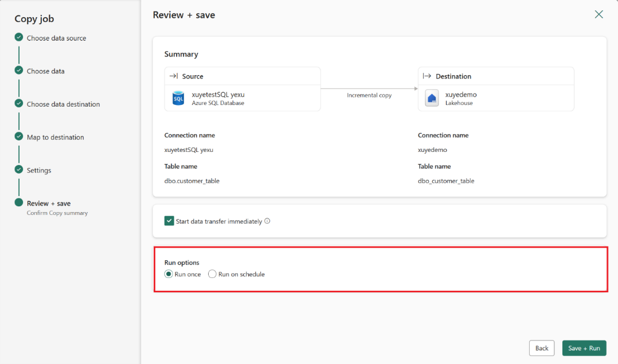Jump to Map to destination step

pos(55,138)
